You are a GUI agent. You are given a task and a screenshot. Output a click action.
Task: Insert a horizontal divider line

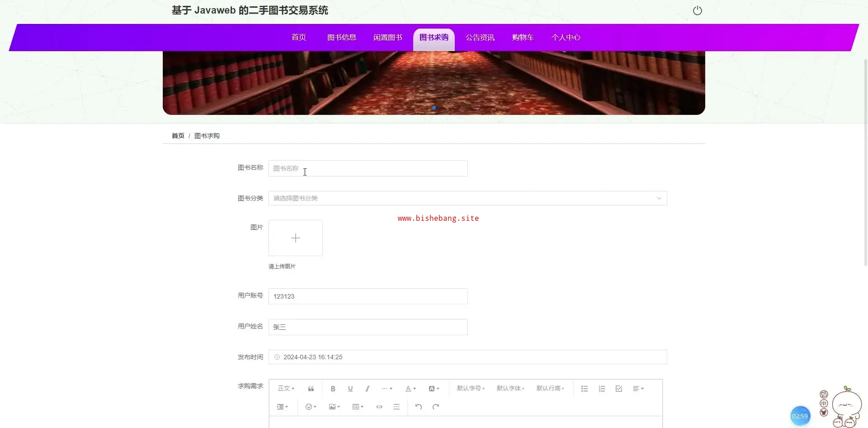396,407
